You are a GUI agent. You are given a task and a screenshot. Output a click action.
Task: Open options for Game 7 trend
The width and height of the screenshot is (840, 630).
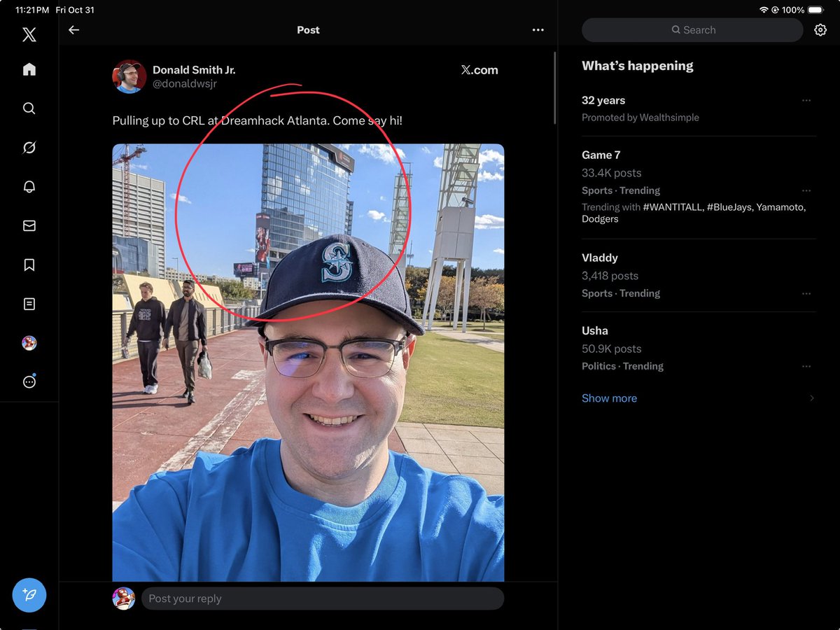(806, 190)
